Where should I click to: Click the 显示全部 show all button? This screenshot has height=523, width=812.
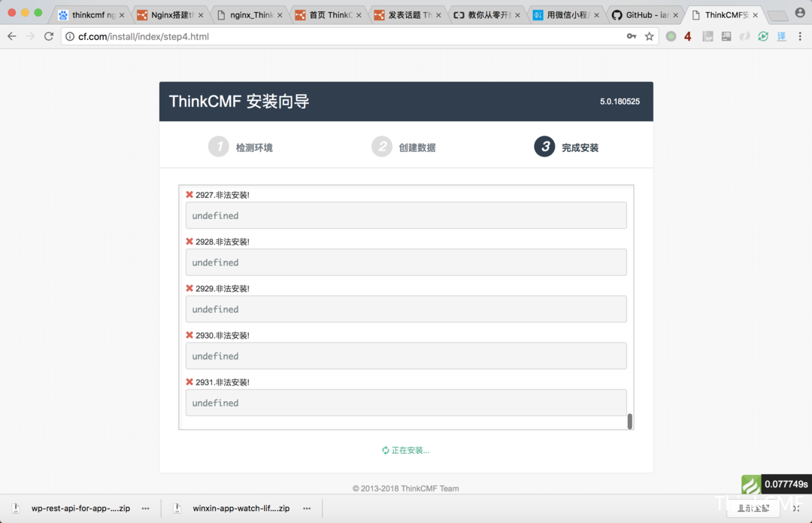(x=753, y=509)
